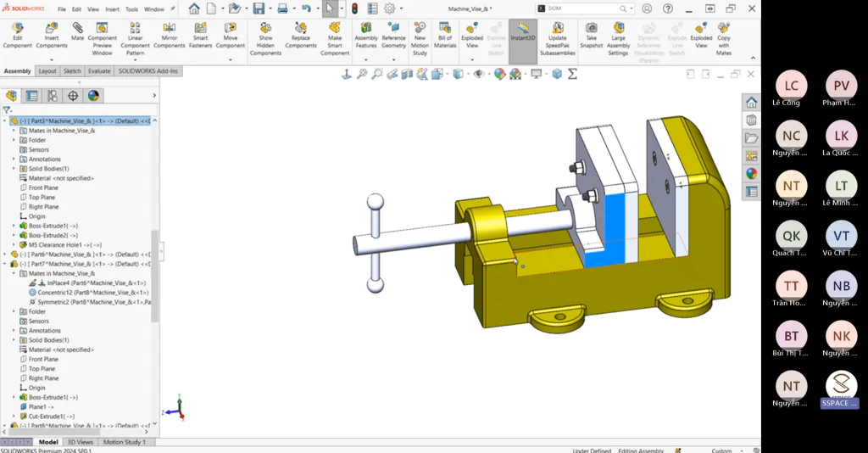Open Insert Components tool
868x453 pixels.
click(x=52, y=36)
